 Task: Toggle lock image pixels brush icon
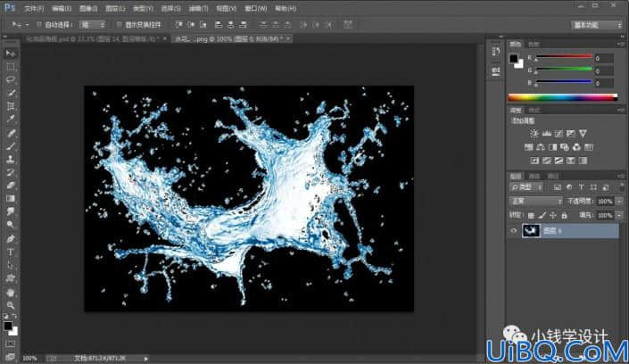click(x=542, y=216)
